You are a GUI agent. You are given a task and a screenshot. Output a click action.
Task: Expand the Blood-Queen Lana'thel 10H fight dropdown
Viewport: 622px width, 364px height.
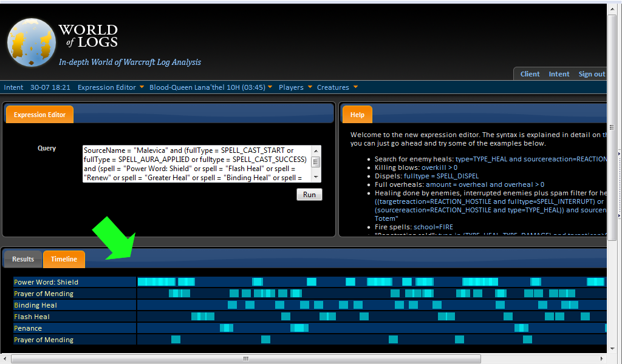211,87
